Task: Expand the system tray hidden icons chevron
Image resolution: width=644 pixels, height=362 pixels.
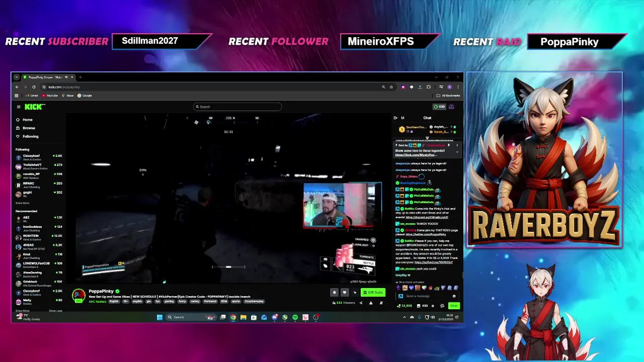Action: click(x=405, y=317)
